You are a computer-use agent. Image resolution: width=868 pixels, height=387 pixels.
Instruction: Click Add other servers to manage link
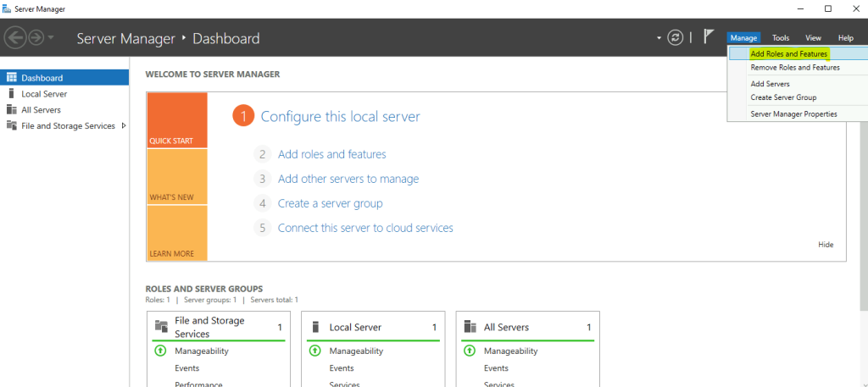point(348,179)
